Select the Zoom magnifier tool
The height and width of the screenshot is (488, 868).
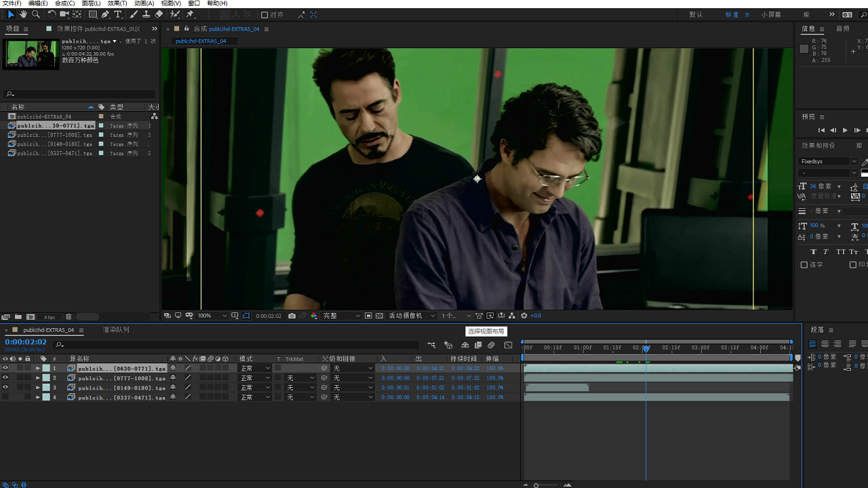[x=36, y=14]
